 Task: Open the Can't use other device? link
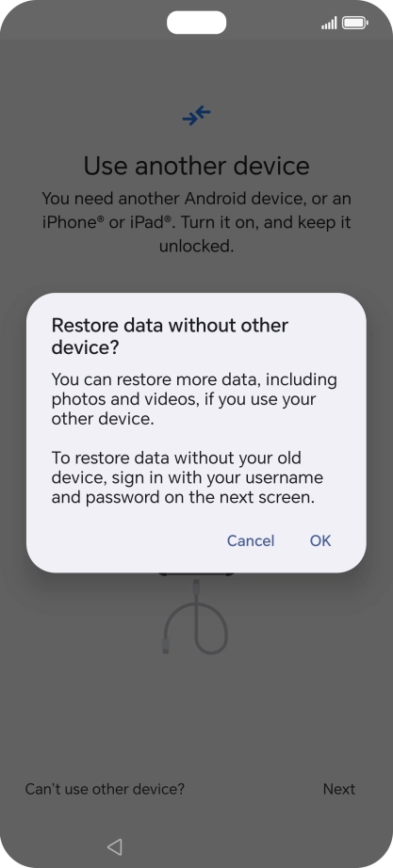pyautogui.click(x=105, y=789)
